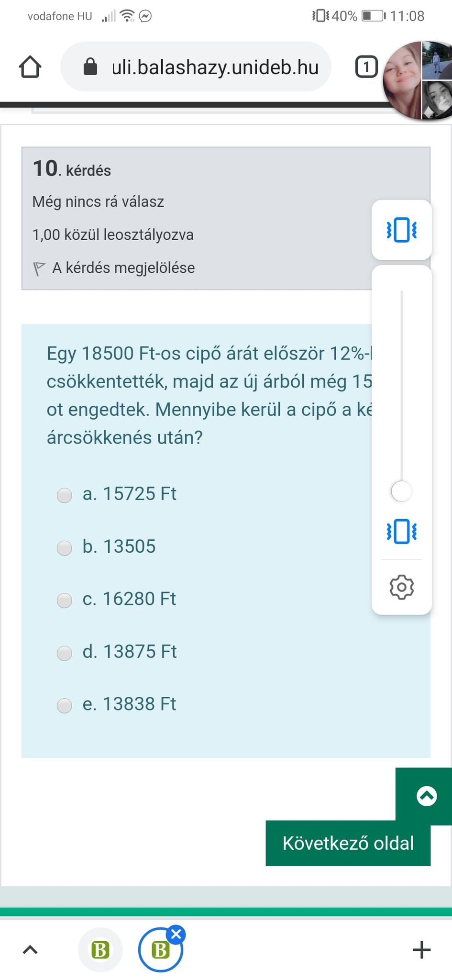Click the volume slider handle

[x=401, y=491]
